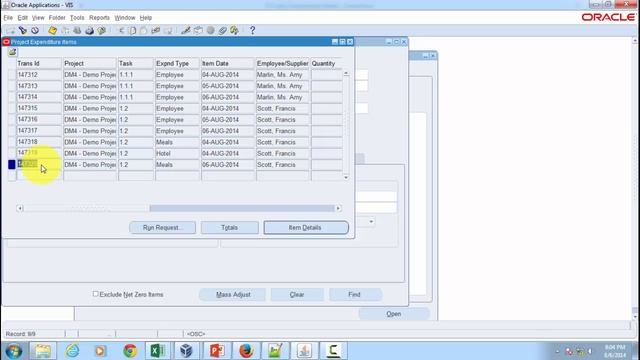Click the vertical scrollbar up arrow
The width and height of the screenshot is (640, 360).
click(x=346, y=73)
